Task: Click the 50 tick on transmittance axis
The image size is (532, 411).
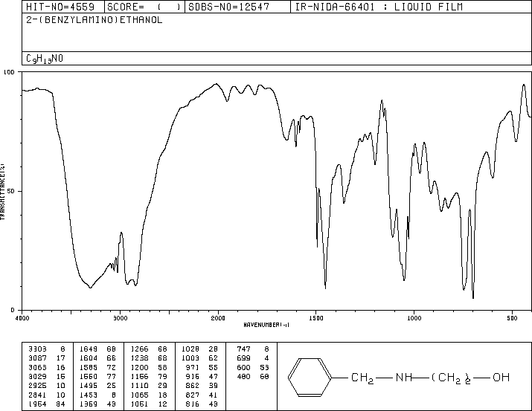Action: pos(11,191)
